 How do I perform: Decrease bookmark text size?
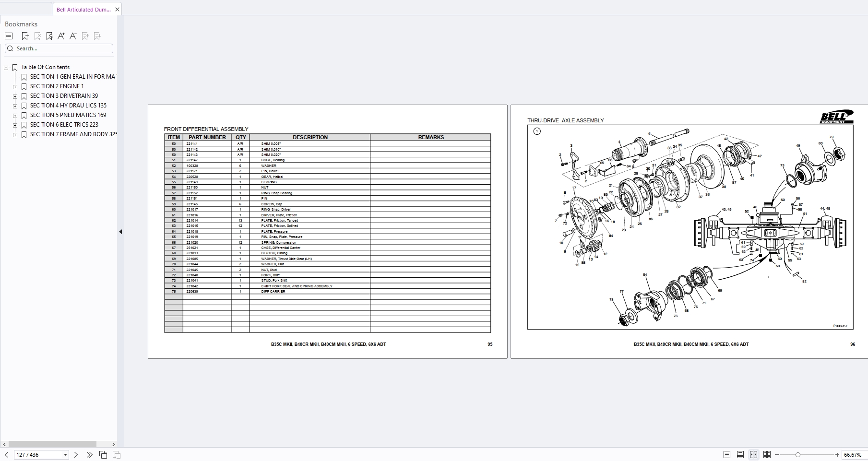pyautogui.click(x=73, y=36)
